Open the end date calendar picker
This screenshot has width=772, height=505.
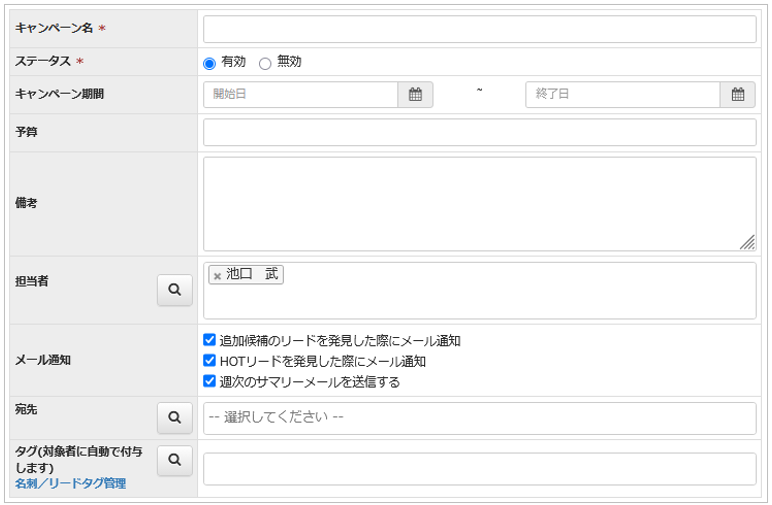[x=737, y=95]
